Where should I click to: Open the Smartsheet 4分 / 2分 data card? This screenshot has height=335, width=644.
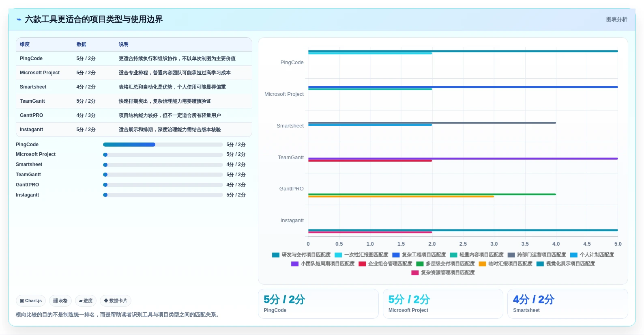pyautogui.click(x=568, y=304)
